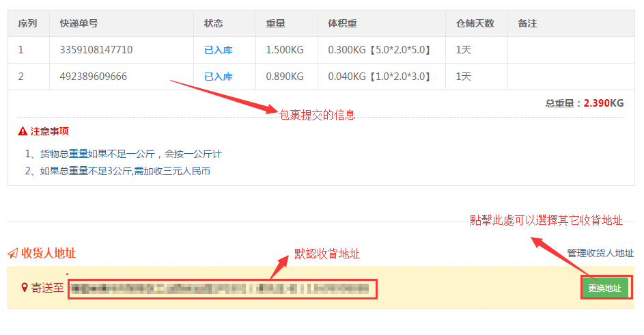The width and height of the screenshot is (644, 335).
Task: Click the green 更换地址 button
Action: [x=605, y=289]
